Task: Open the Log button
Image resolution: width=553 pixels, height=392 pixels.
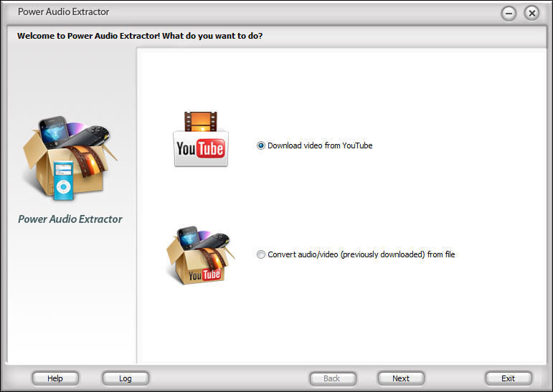Action: 126,378
